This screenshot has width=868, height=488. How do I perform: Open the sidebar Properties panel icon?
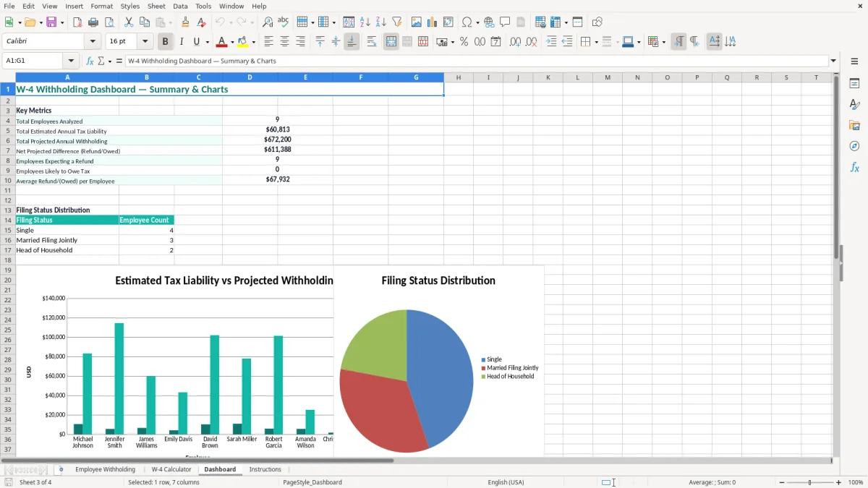[854, 84]
